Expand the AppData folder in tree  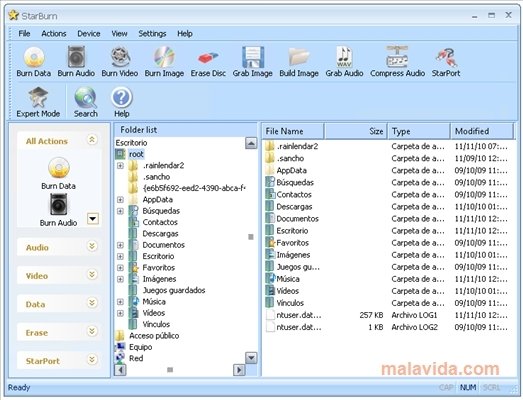click(120, 200)
